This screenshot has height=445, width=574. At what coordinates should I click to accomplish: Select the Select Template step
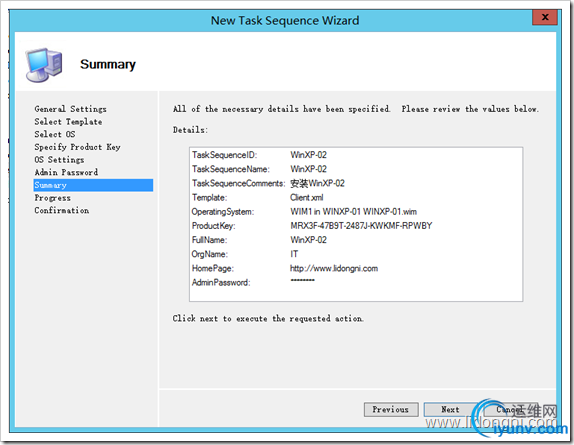(x=68, y=121)
